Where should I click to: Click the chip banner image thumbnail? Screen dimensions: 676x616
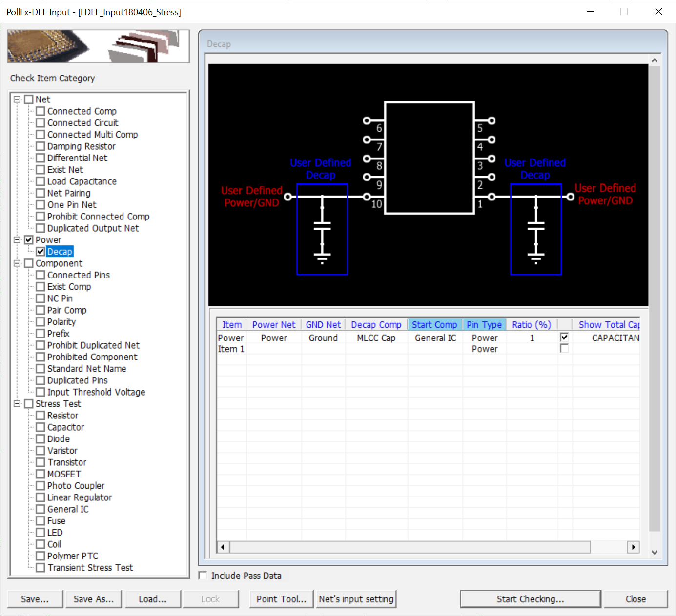click(98, 46)
